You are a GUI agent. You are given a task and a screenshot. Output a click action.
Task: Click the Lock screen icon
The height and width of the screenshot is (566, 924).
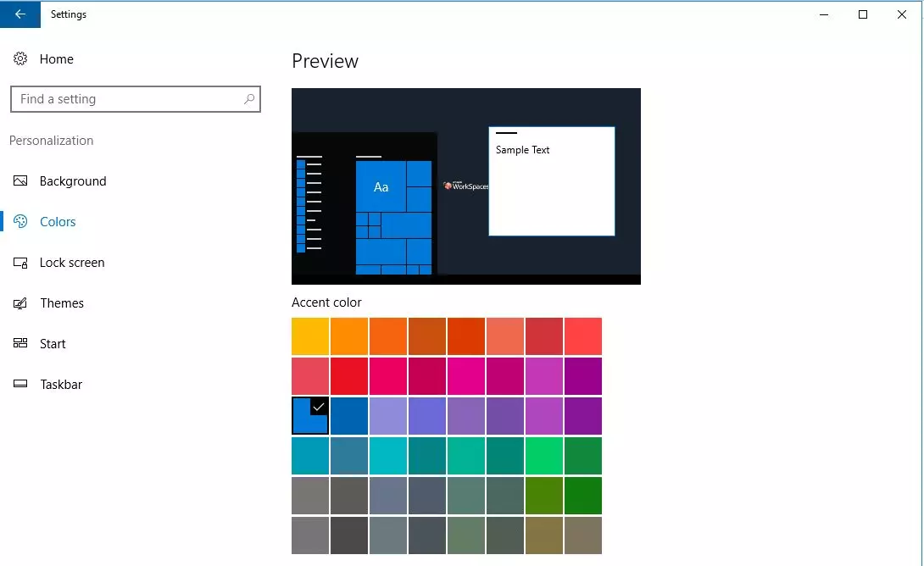pyautogui.click(x=21, y=263)
